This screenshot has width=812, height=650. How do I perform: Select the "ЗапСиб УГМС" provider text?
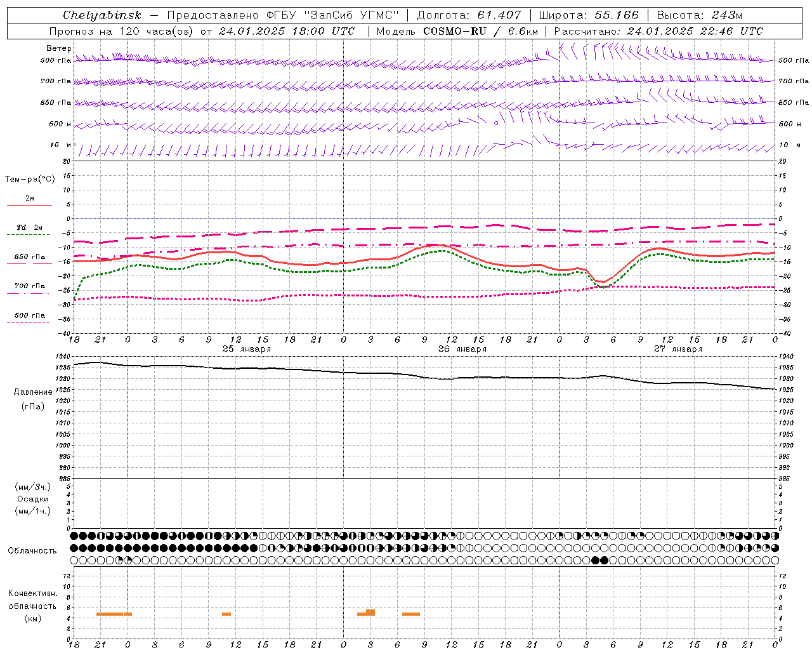tap(351, 15)
